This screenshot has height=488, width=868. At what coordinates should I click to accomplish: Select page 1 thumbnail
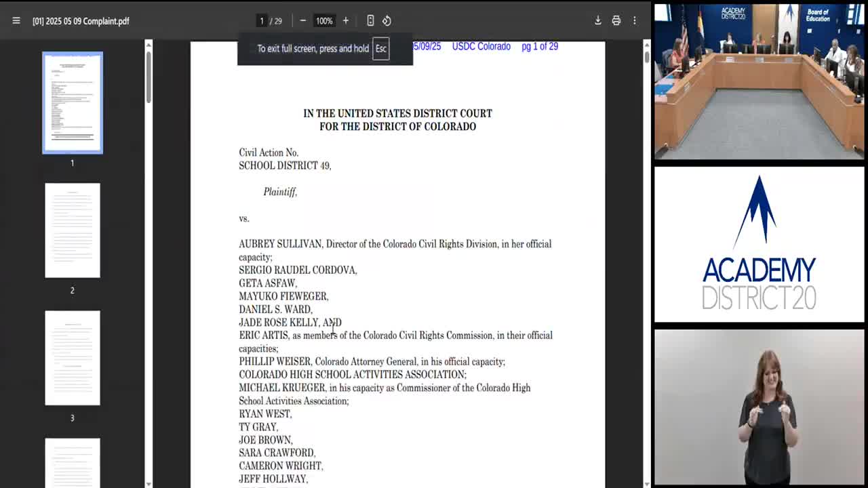coord(73,103)
